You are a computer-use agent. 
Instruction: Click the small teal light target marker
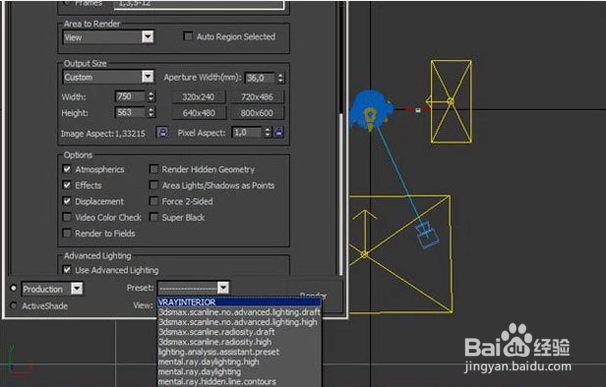click(418, 110)
